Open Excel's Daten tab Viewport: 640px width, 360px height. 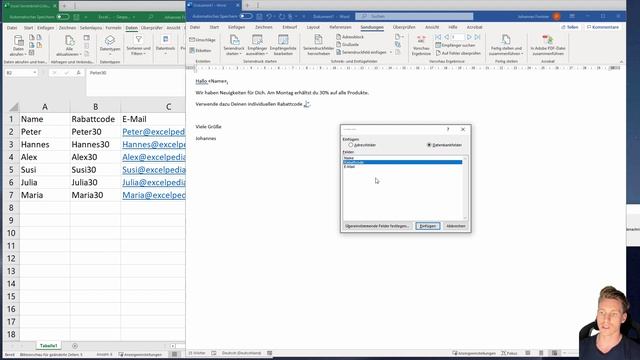click(131, 28)
